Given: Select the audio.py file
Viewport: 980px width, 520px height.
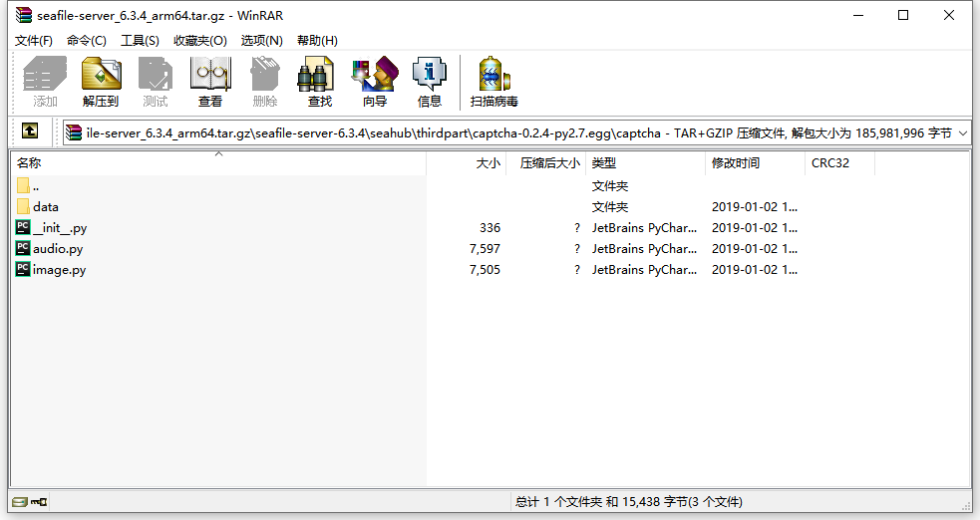Looking at the screenshot, I should (x=58, y=249).
